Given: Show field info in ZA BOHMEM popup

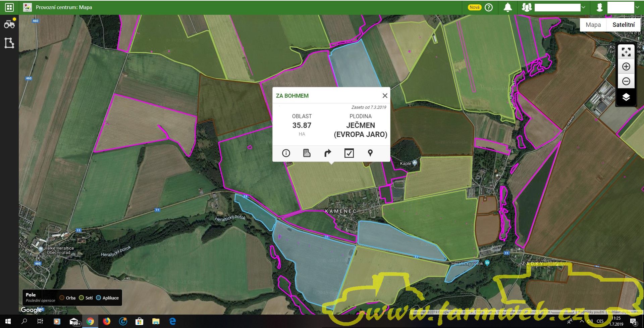Looking at the screenshot, I should coord(286,153).
